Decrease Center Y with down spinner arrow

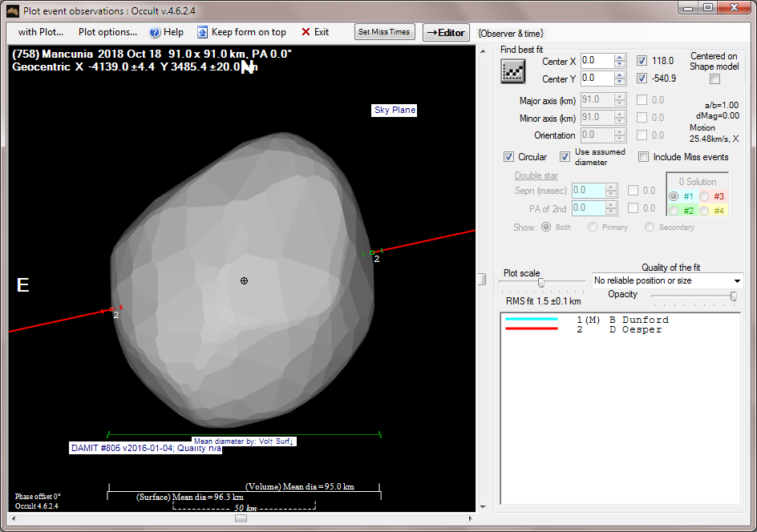pyautogui.click(x=619, y=83)
